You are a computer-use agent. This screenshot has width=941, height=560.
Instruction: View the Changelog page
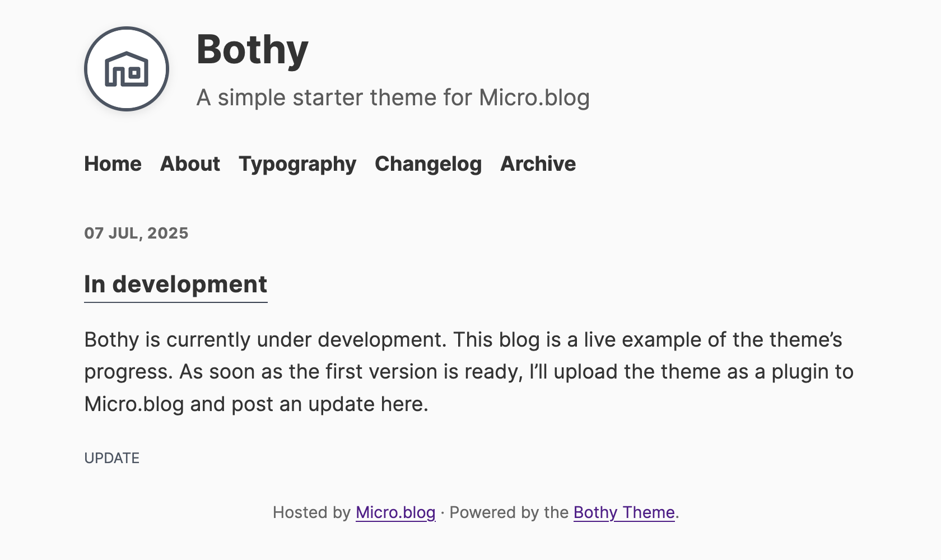pos(428,164)
